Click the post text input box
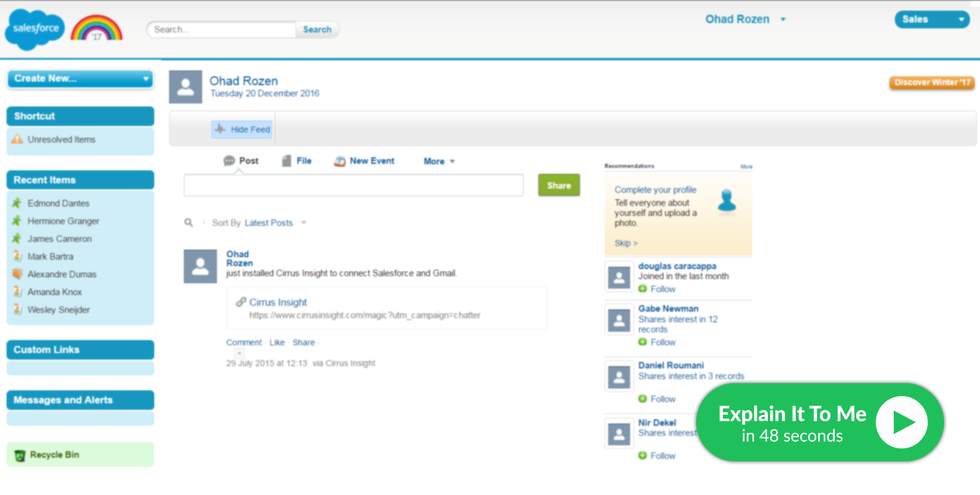Image resolution: width=980 pixels, height=495 pixels. (353, 185)
